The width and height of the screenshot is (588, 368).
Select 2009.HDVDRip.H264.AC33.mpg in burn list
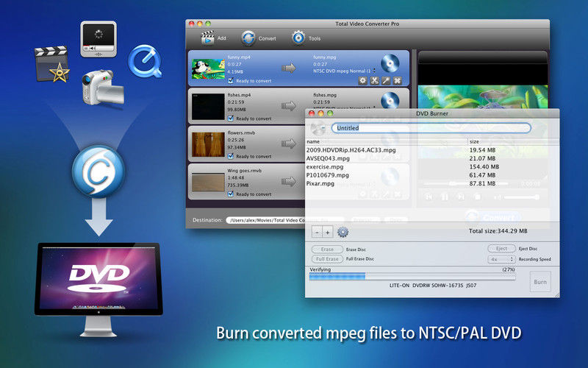351,150
